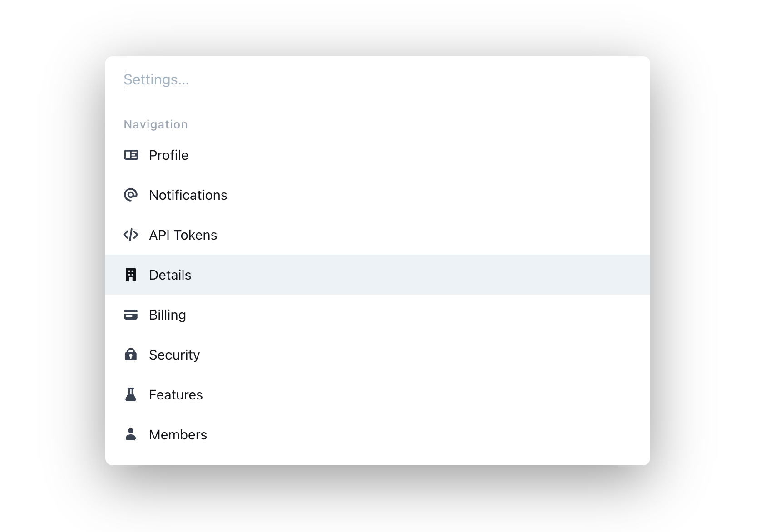Open the Profile settings entry
761x532 pixels.
point(168,155)
